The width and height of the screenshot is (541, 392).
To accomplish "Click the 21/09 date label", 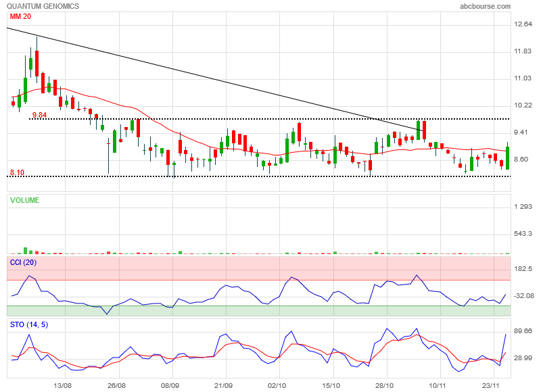I will point(224,385).
